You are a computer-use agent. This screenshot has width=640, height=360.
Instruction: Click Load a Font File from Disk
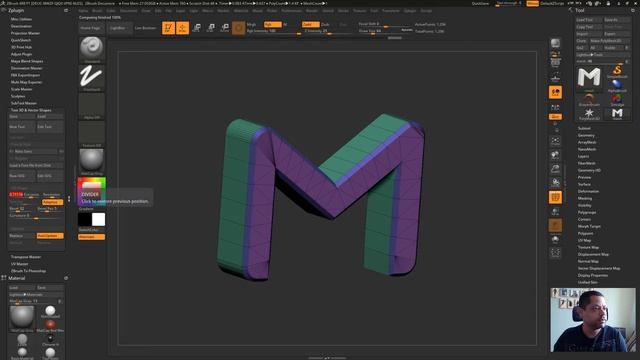(x=36, y=165)
